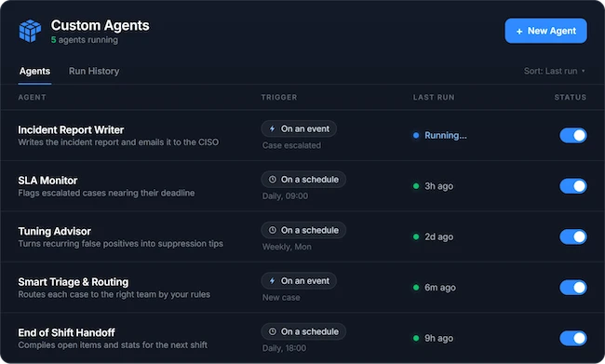Switch off Smart Triage & Routing toggle
Image resolution: width=605 pixels, height=364 pixels.
click(x=573, y=287)
